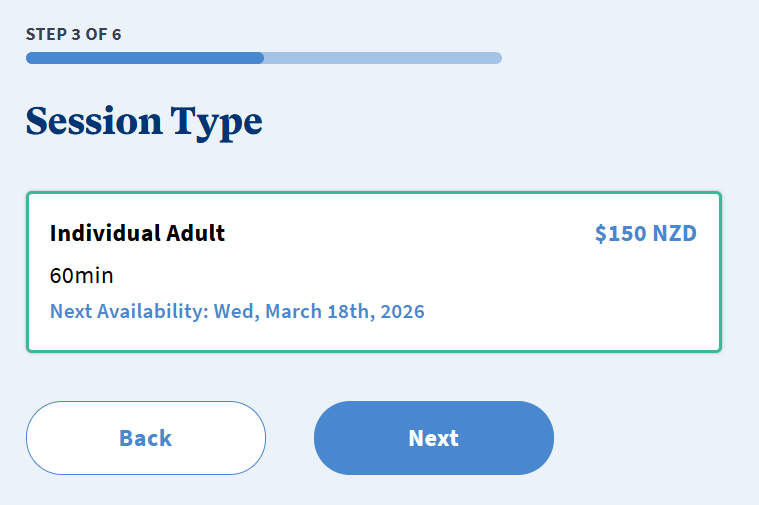
Task: Click the "Individual Adult" session title
Action: [x=137, y=234]
